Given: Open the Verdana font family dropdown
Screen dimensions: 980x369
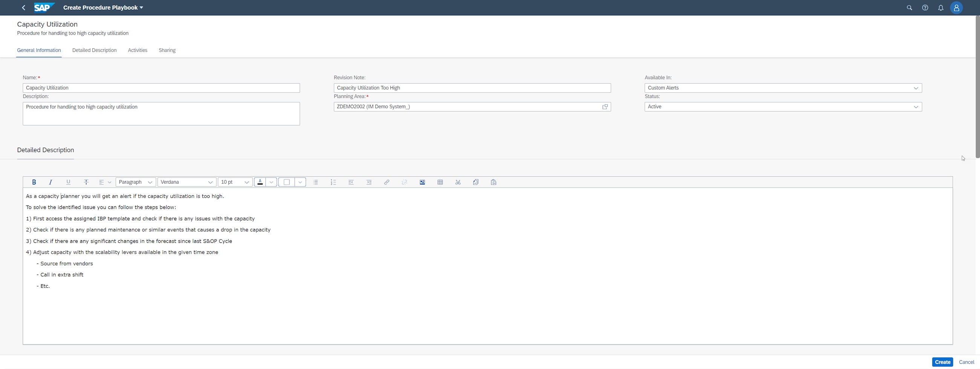Looking at the screenshot, I should pyautogui.click(x=187, y=182).
